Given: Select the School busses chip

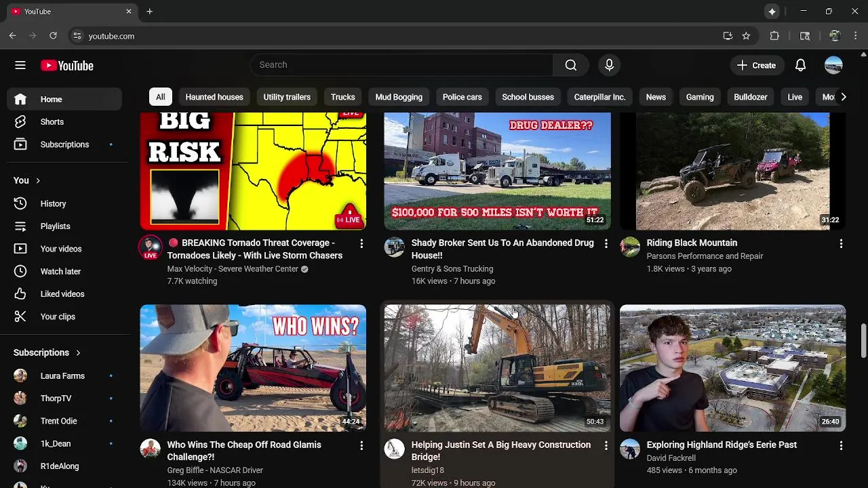Looking at the screenshot, I should [528, 97].
